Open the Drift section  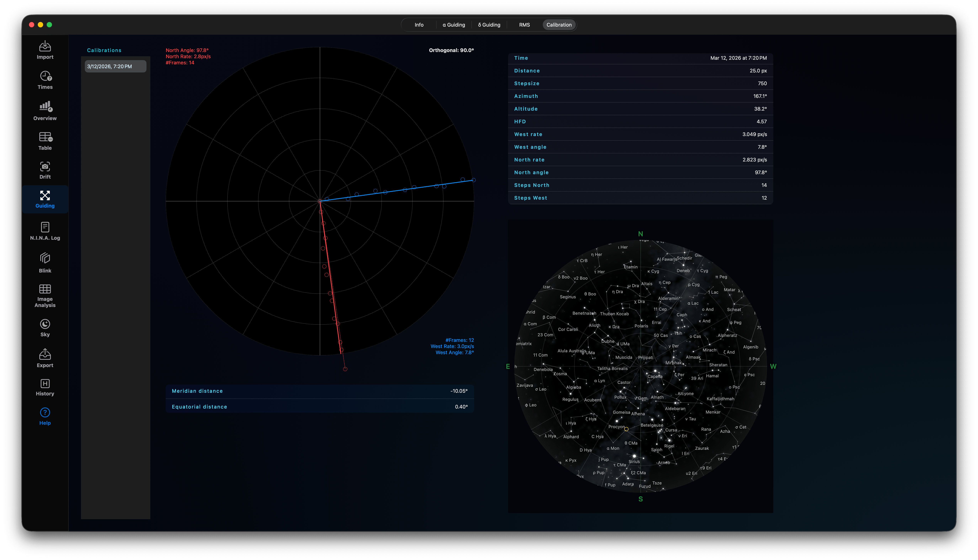(x=45, y=170)
